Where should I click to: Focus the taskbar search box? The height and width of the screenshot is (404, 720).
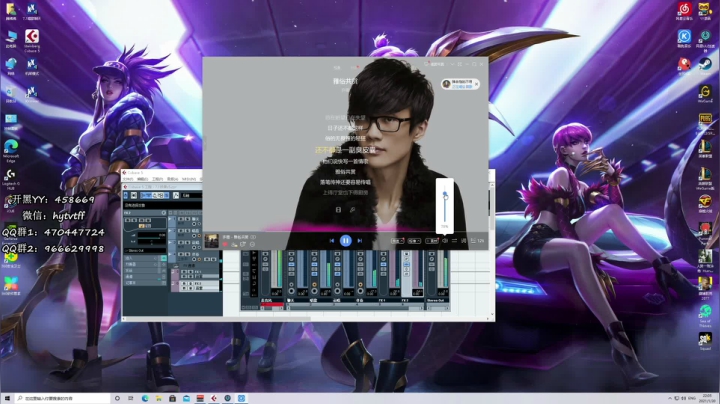pos(62,398)
